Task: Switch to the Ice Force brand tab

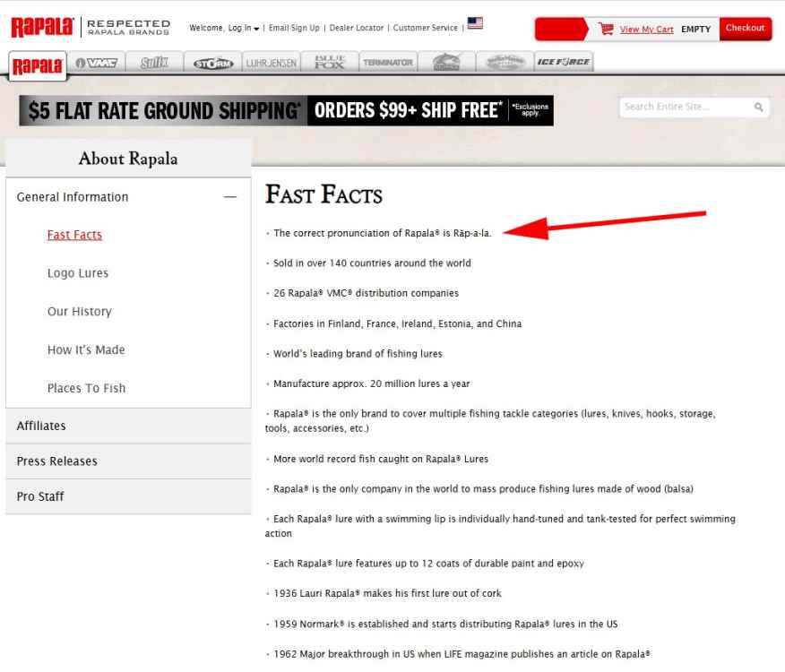Action: tap(564, 62)
